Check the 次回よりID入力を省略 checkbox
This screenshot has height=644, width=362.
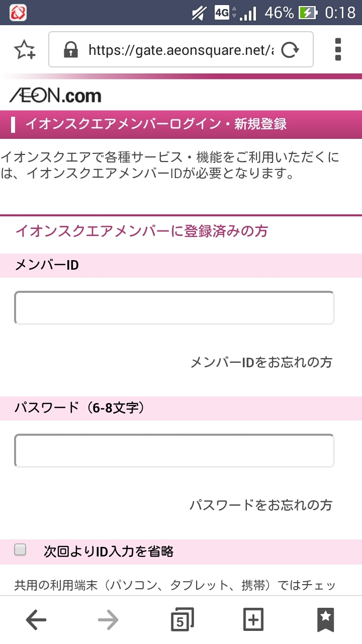(20, 550)
